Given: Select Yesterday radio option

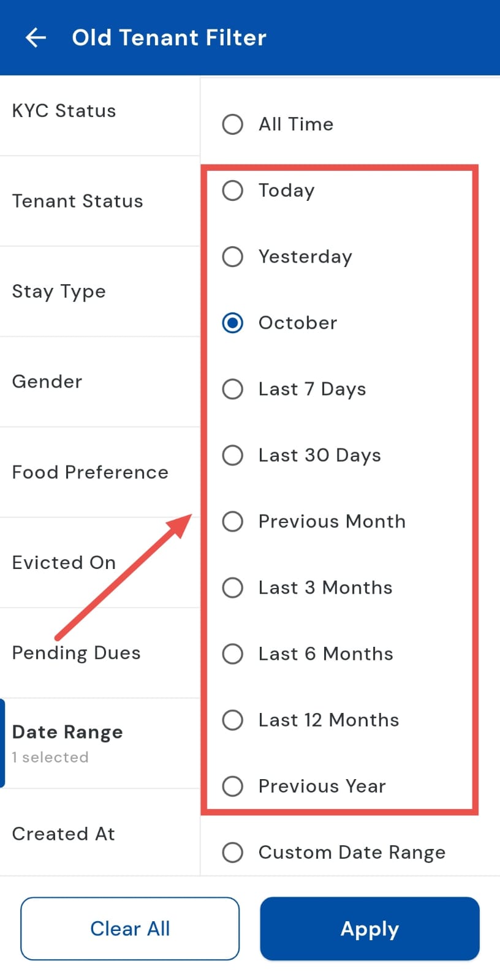Looking at the screenshot, I should click(x=233, y=257).
